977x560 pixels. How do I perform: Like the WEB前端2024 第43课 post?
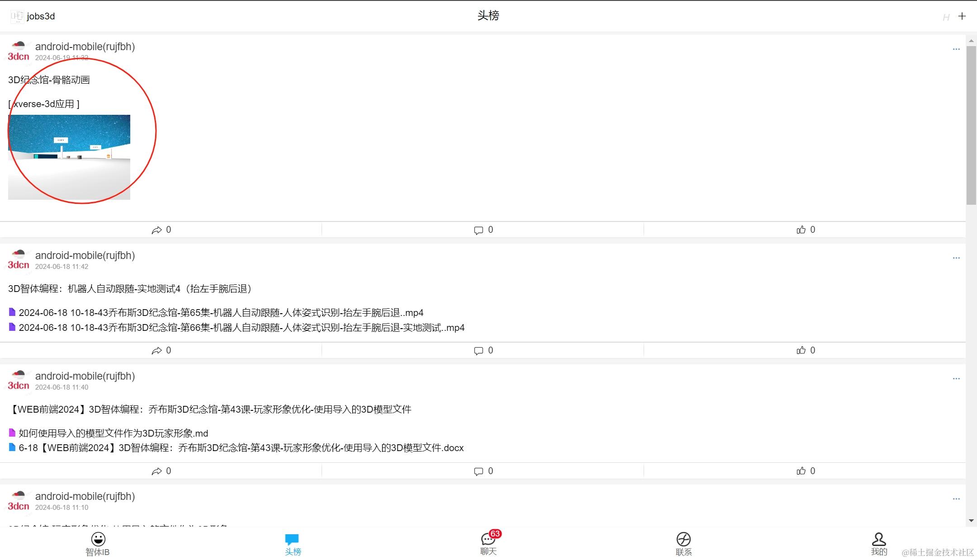(x=801, y=471)
